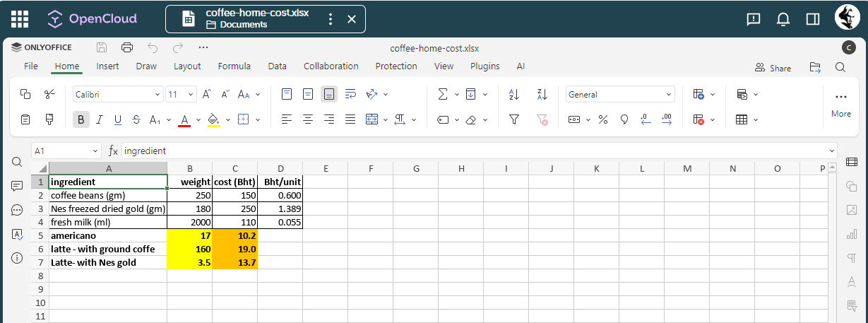Image resolution: width=868 pixels, height=323 pixels.
Task: Click the More button in the ribbon
Action: tap(840, 103)
